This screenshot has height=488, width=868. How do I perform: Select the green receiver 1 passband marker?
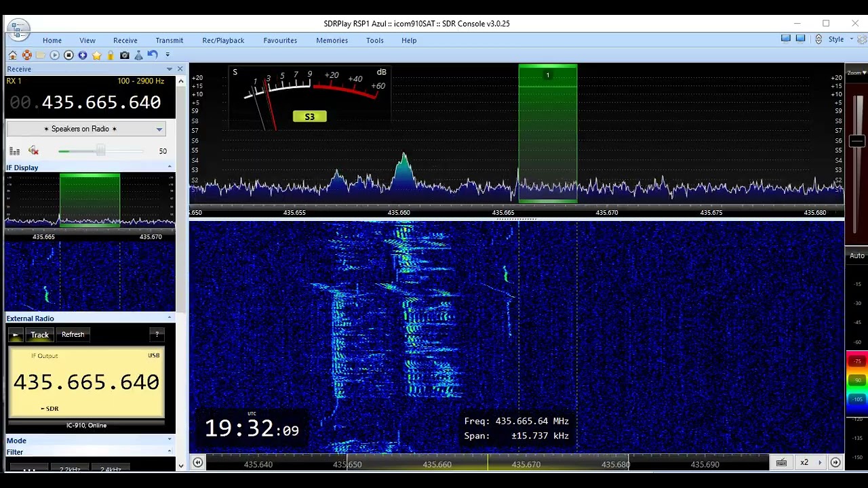(548, 133)
